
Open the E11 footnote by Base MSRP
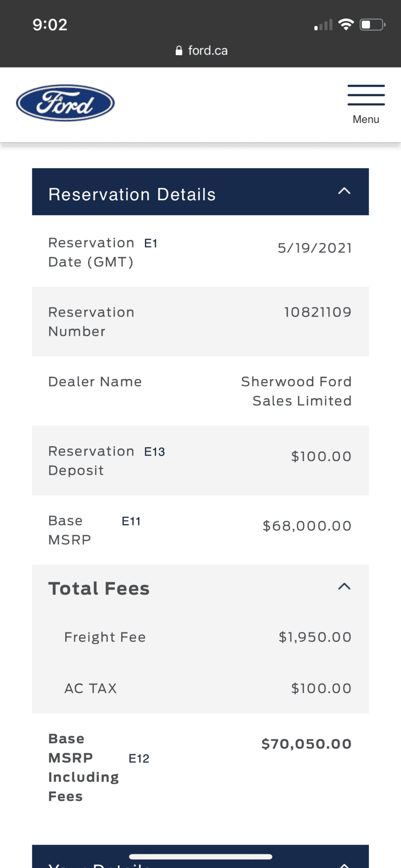tap(131, 521)
